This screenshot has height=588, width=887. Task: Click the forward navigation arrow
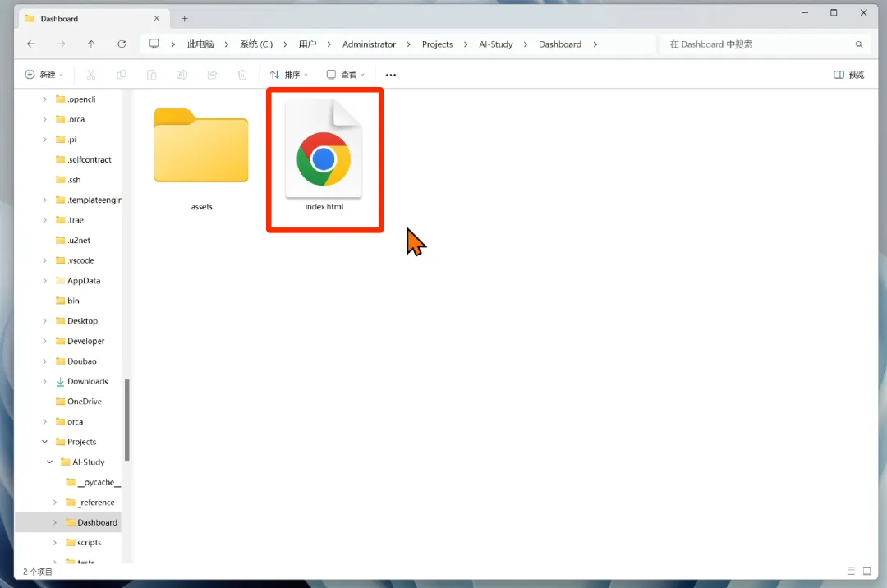click(61, 44)
